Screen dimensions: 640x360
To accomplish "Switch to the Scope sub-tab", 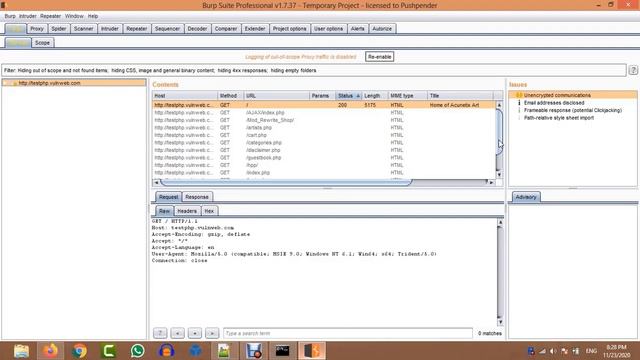I will coord(42,42).
